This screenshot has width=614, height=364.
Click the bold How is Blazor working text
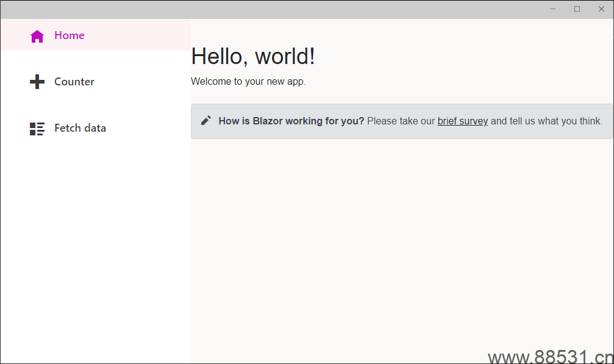click(x=291, y=121)
